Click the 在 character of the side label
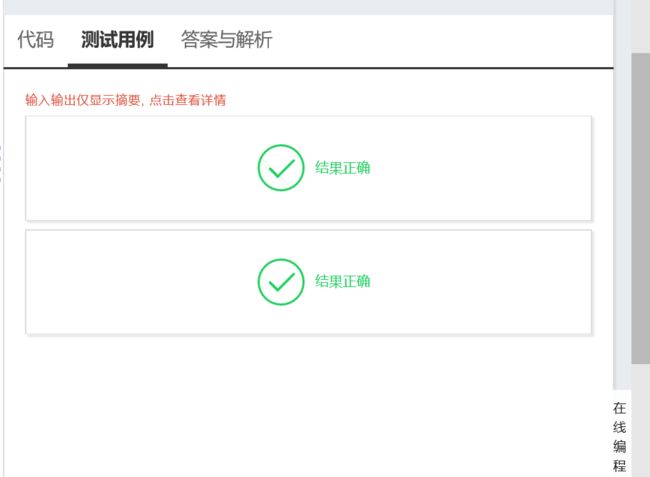 tap(620, 408)
